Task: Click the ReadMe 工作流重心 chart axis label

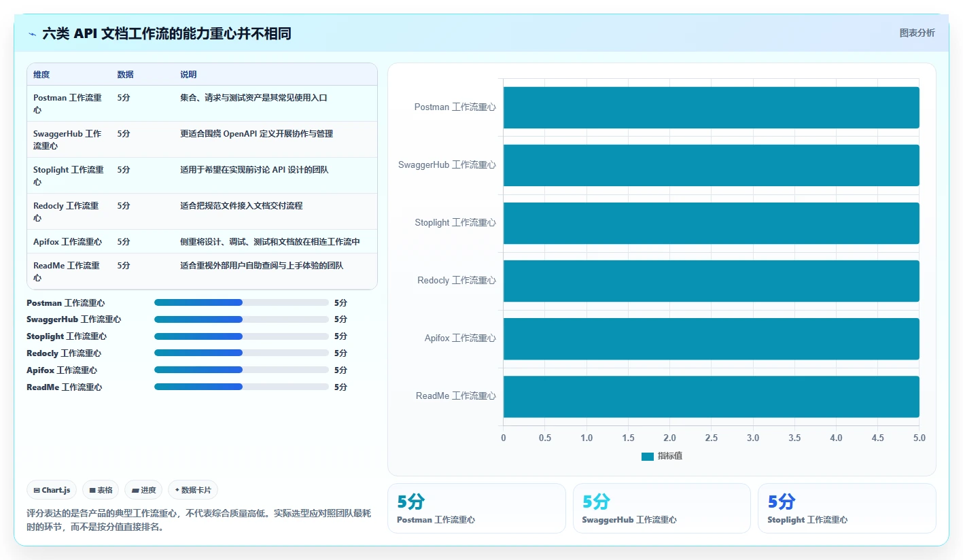Action: click(456, 396)
